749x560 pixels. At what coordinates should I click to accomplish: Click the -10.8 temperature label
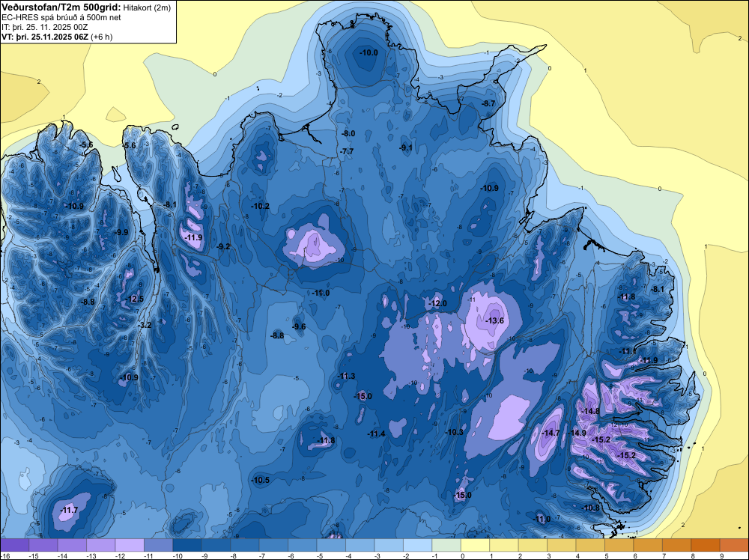[x=591, y=508]
